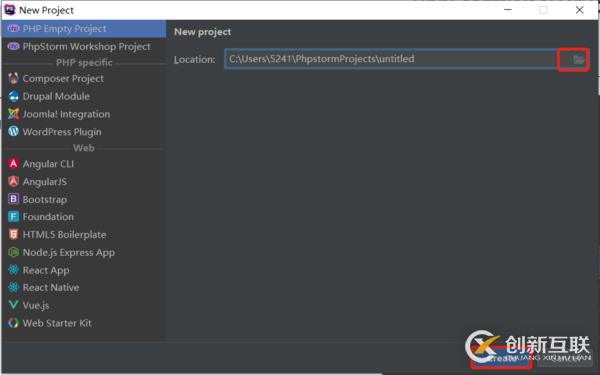Click the Drupal Module icon
This screenshot has height=375, width=600.
pyautogui.click(x=13, y=96)
